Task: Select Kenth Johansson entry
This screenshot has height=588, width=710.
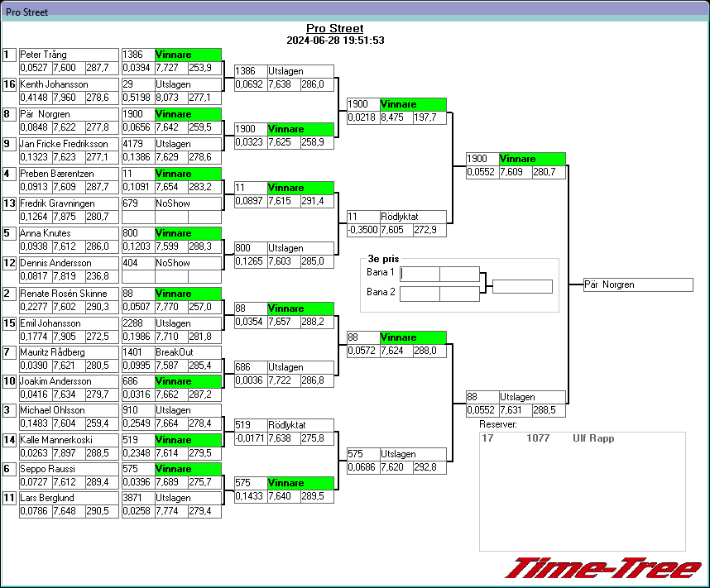Action: (69, 84)
